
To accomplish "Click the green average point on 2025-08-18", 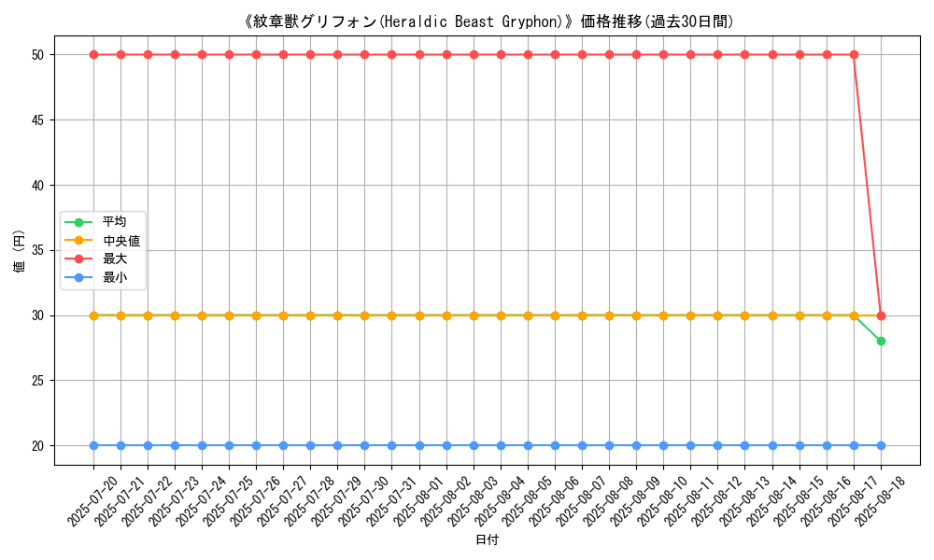I will coord(881,342).
